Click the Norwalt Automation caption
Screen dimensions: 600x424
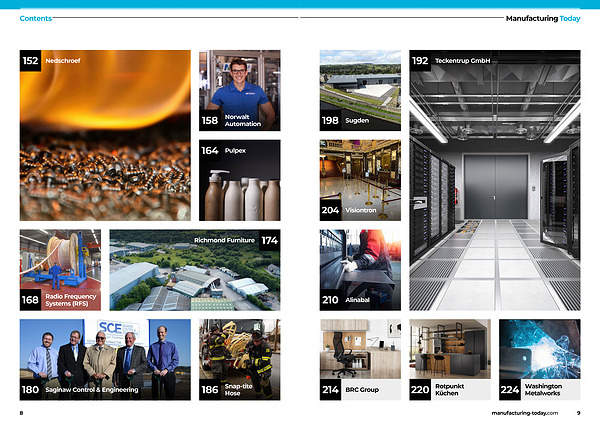(x=243, y=121)
